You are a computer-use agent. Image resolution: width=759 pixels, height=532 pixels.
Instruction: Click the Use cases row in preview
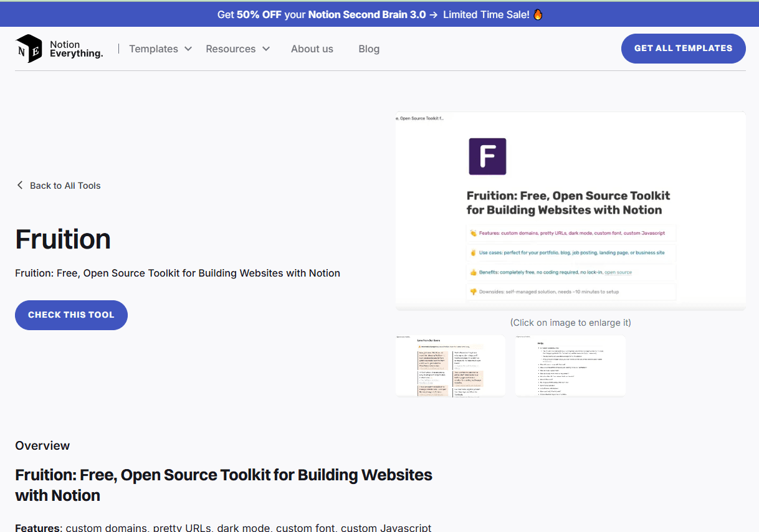click(571, 252)
